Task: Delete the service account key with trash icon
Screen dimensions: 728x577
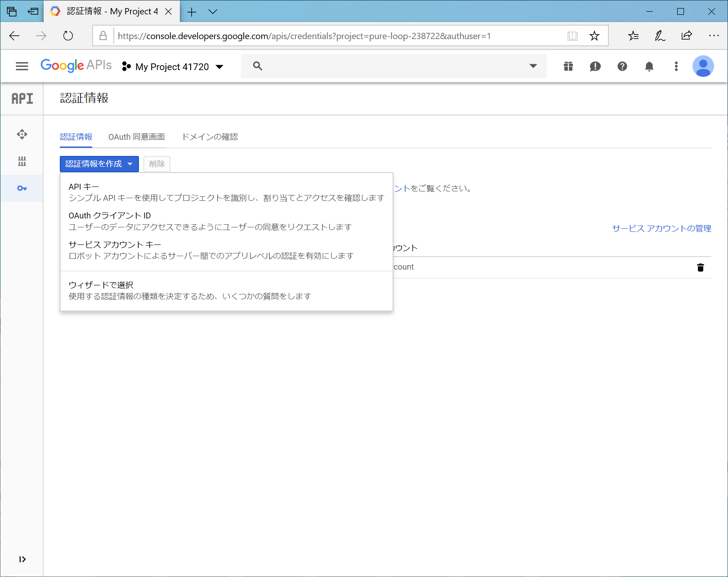Action: pyautogui.click(x=700, y=267)
